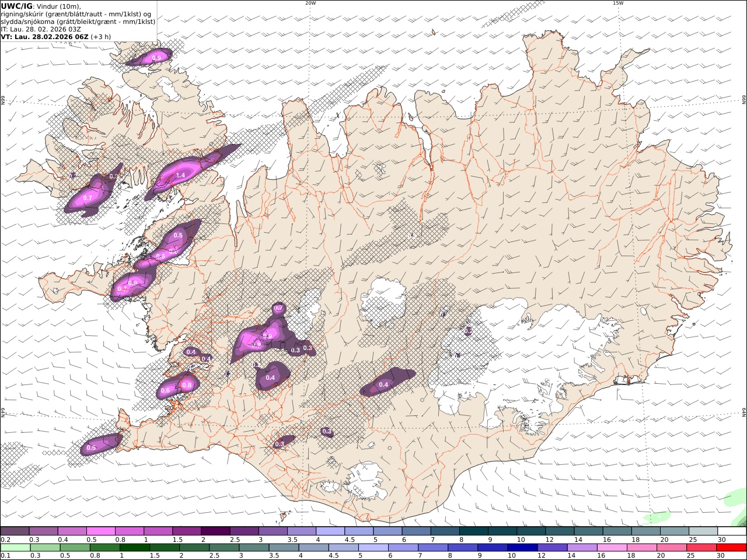Click the dark navy 10–12 lower legend swatch
Image resolution: width=747 pixels, height=560 pixels.
(x=522, y=547)
